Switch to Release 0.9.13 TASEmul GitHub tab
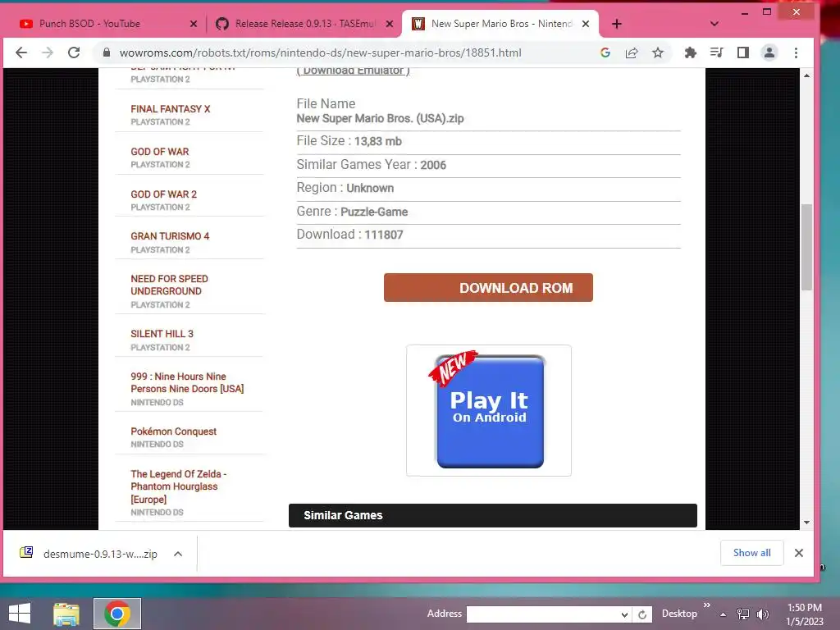The width and height of the screenshot is (840, 630). (305, 24)
